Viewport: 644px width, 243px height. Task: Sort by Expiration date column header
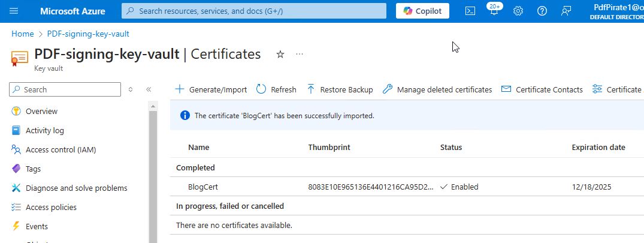(x=598, y=147)
